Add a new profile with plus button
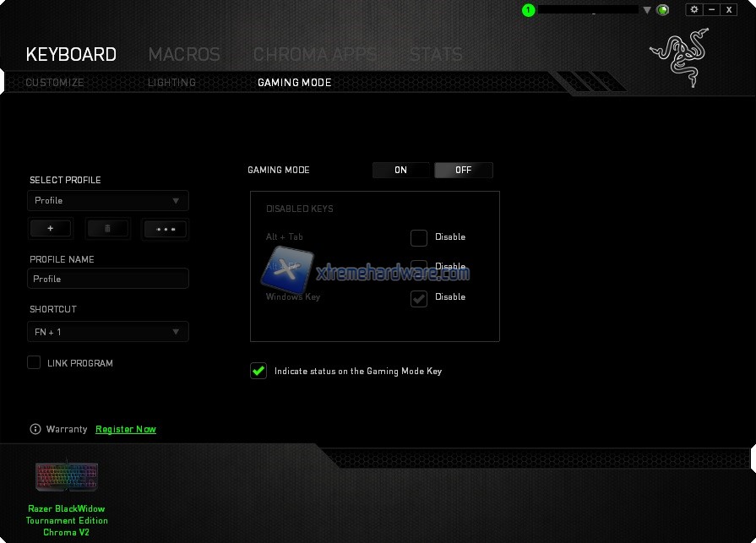Image resolution: width=756 pixels, height=543 pixels. 51,228
